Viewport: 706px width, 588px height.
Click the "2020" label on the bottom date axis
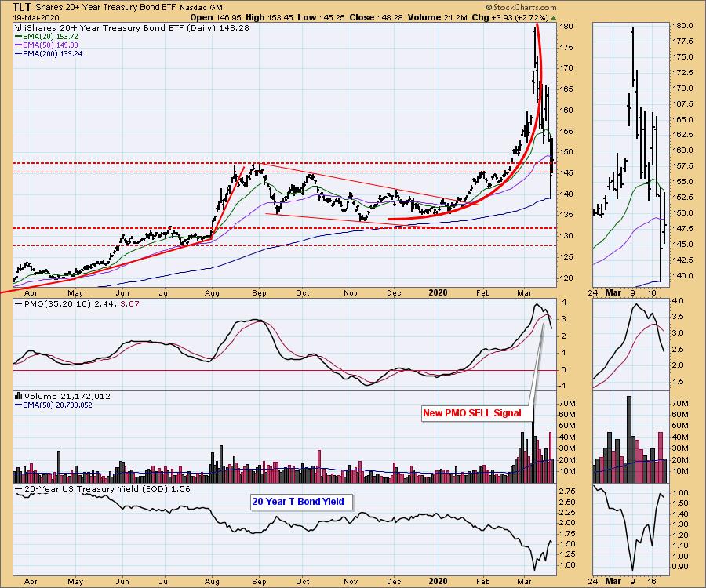(438, 581)
